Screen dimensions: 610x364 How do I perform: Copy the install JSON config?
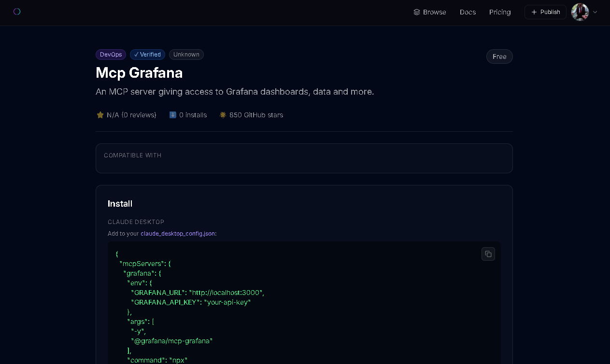[488, 254]
